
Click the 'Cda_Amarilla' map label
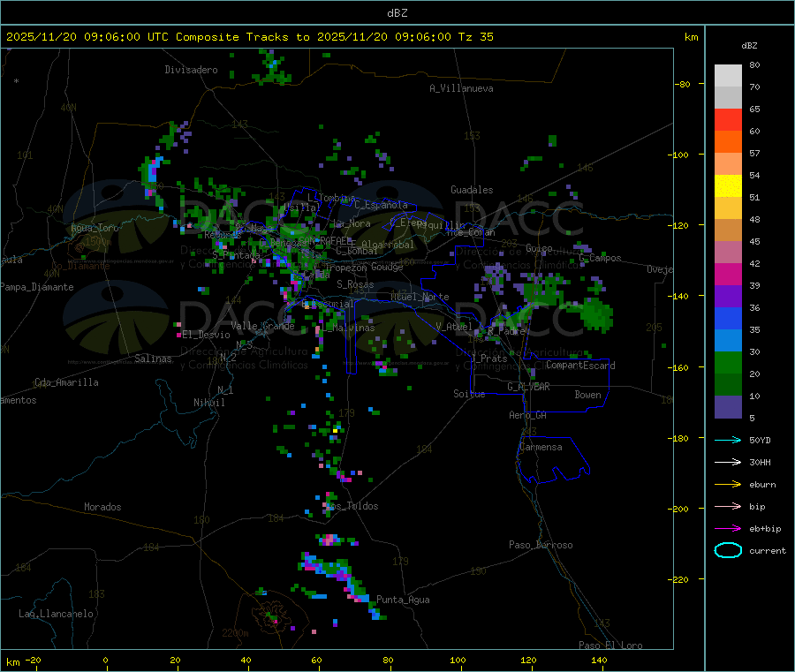click(66, 382)
